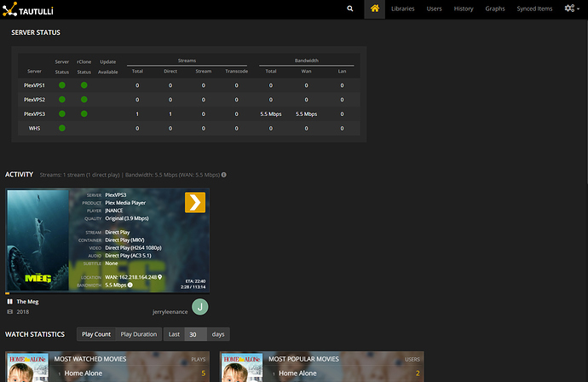Click the 2018 year link

(22, 312)
